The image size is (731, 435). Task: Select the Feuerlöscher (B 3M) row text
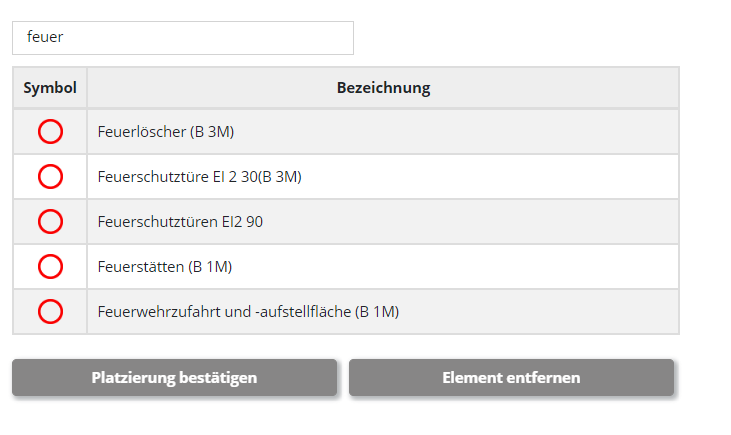coord(166,132)
